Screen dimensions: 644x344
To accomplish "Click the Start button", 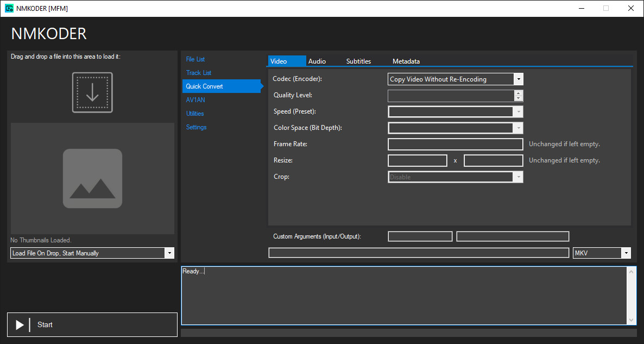I will pyautogui.click(x=92, y=324).
